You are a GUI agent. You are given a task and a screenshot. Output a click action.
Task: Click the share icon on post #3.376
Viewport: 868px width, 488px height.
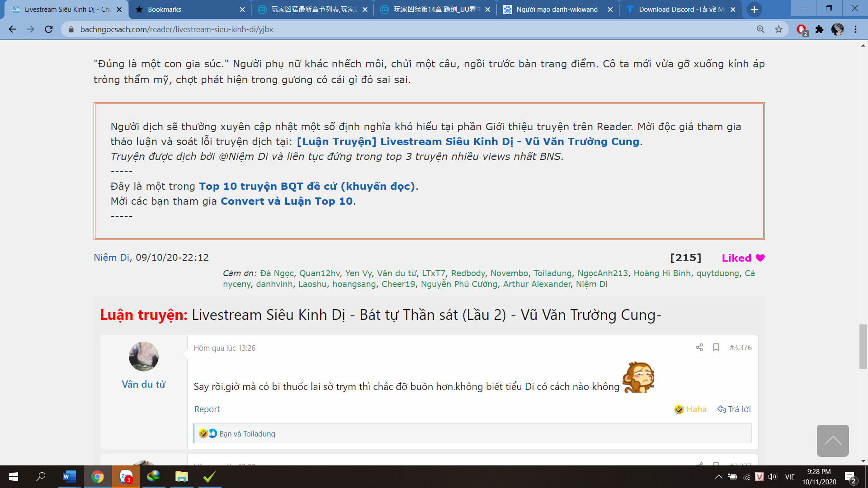(699, 347)
